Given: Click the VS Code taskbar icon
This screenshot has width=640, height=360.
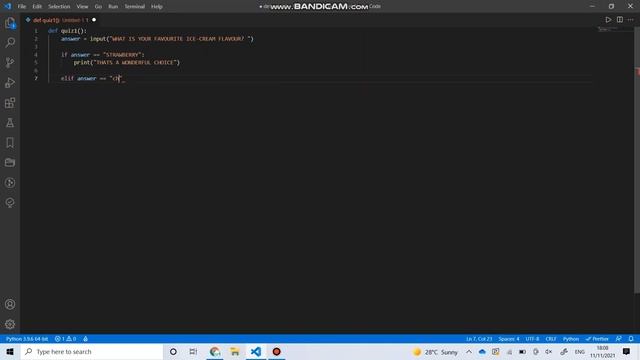Looking at the screenshot, I should [256, 351].
